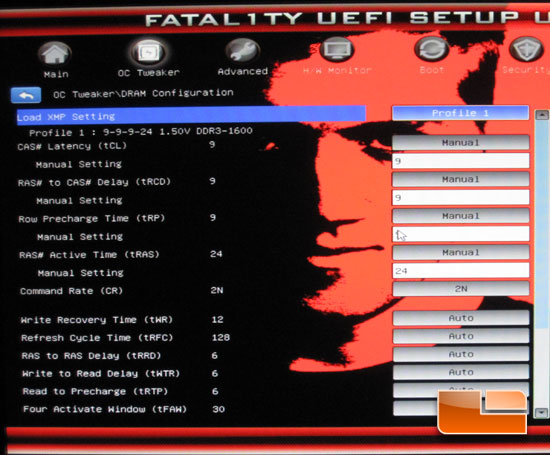Open the Command Rate 2N dropdown
550x455 pixels.
pyautogui.click(x=461, y=289)
